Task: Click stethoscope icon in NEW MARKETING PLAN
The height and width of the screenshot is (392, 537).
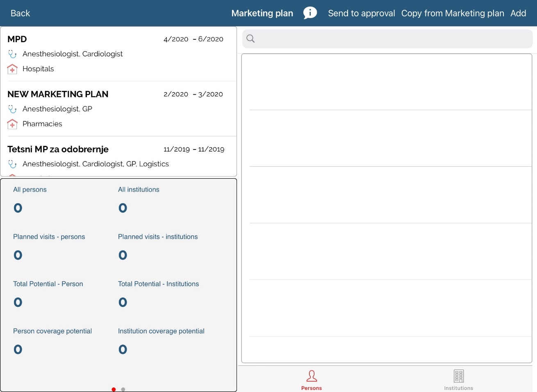Action: pyautogui.click(x=12, y=109)
